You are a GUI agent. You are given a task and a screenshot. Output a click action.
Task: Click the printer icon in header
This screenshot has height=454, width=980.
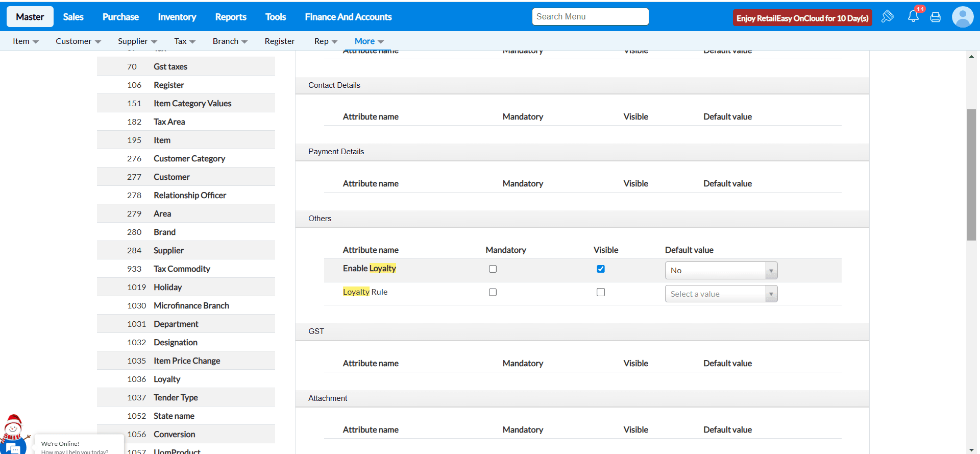click(x=936, y=17)
